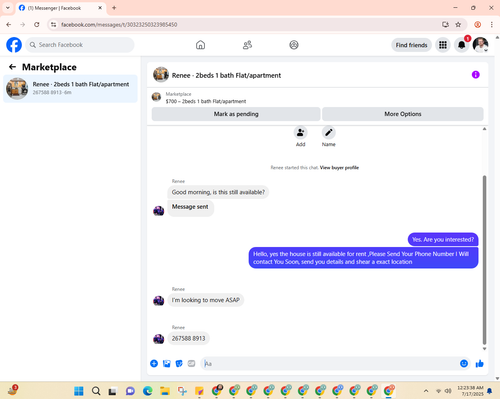
Task: Click the chat scrollbar up arrow
Action: coord(484,129)
